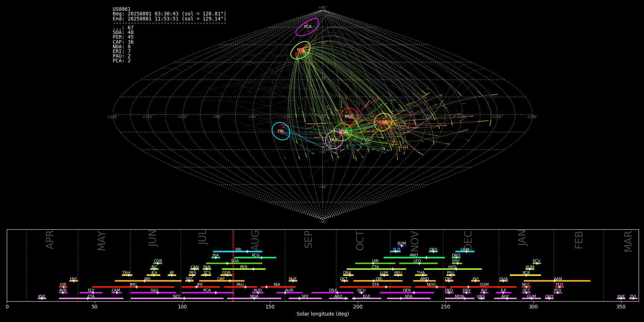
Task: Click the LMI shower bar in the timeline
Action: (x=375, y=263)
